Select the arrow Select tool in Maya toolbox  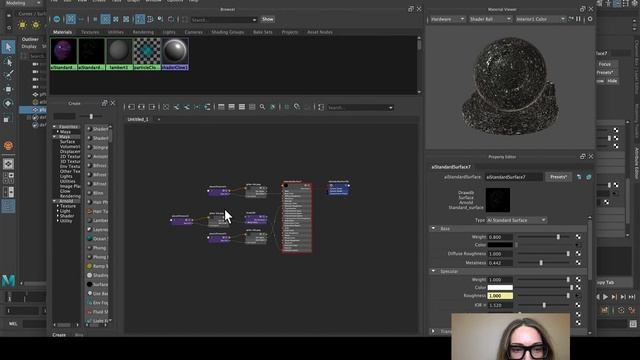pos(8,47)
